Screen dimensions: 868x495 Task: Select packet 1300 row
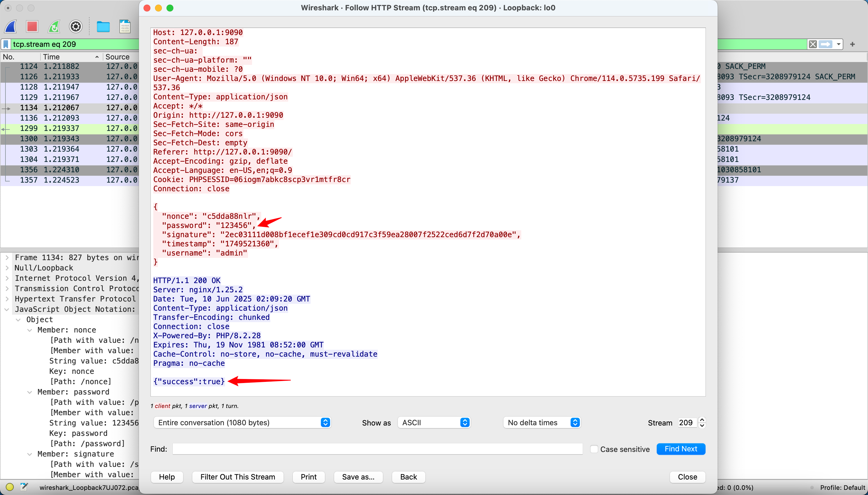point(70,139)
